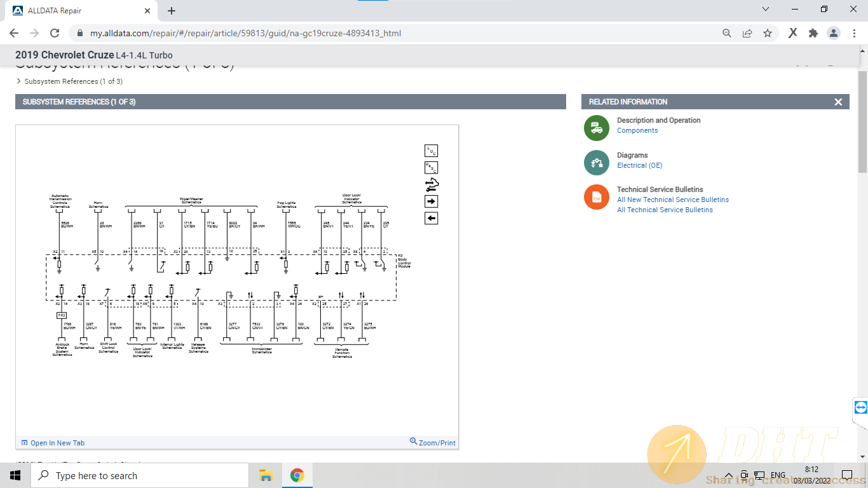
Task: Open the diagram in a new tab
Action: click(x=53, y=443)
